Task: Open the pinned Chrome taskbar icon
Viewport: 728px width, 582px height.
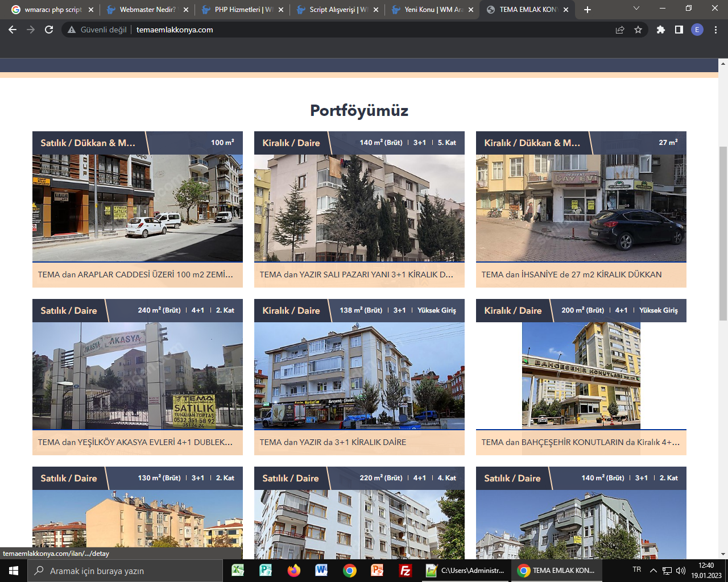Action: (x=349, y=571)
